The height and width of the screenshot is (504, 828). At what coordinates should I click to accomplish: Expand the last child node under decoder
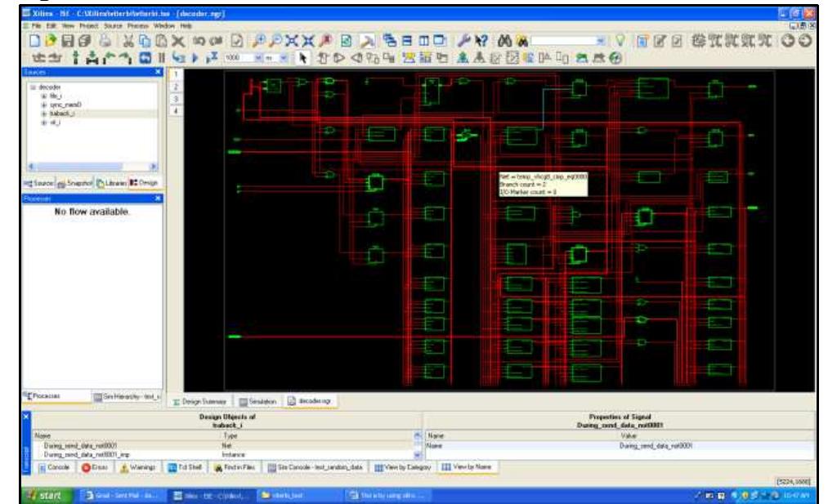44,123
